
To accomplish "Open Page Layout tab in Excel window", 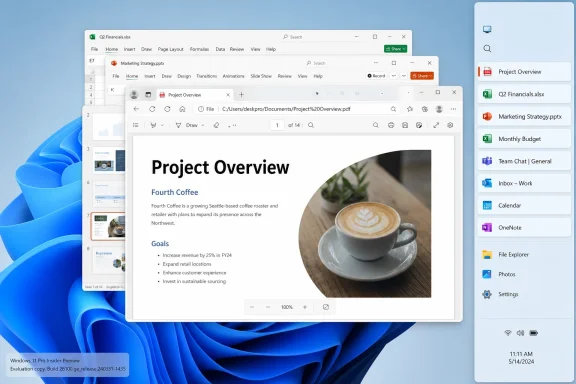I will click(170, 49).
